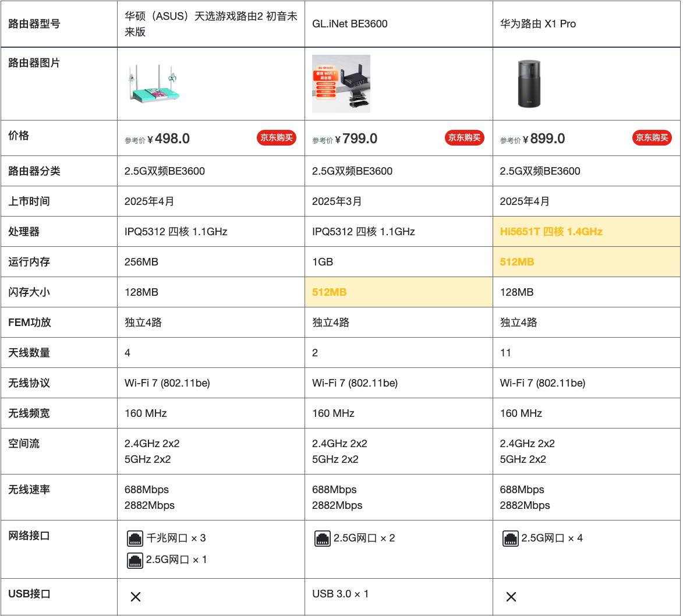
Task: Click the GL.iNet price ¥799.0
Action: pos(356,139)
